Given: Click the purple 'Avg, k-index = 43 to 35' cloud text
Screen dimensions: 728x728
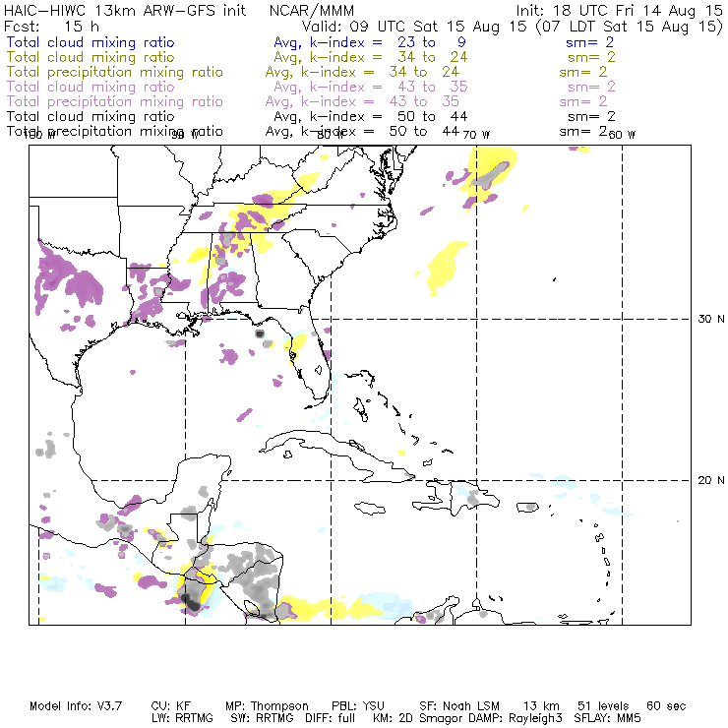Looking at the screenshot, I should coord(371,87).
